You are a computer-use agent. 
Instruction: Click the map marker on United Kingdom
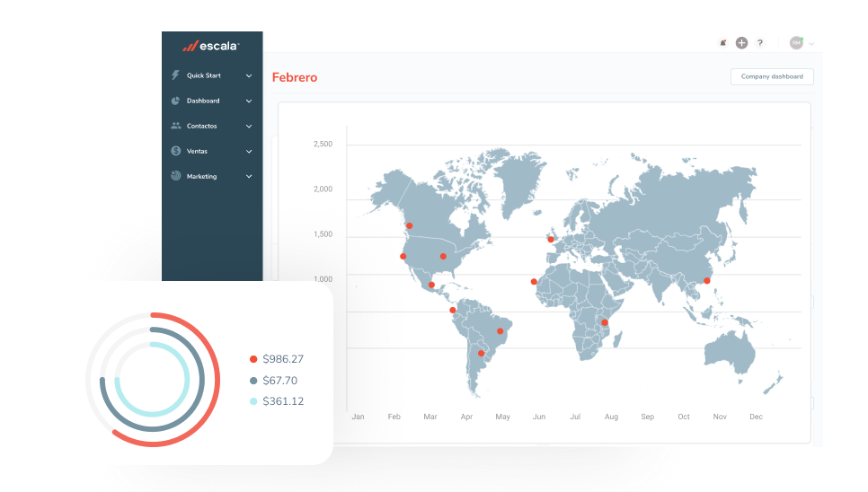pos(551,240)
